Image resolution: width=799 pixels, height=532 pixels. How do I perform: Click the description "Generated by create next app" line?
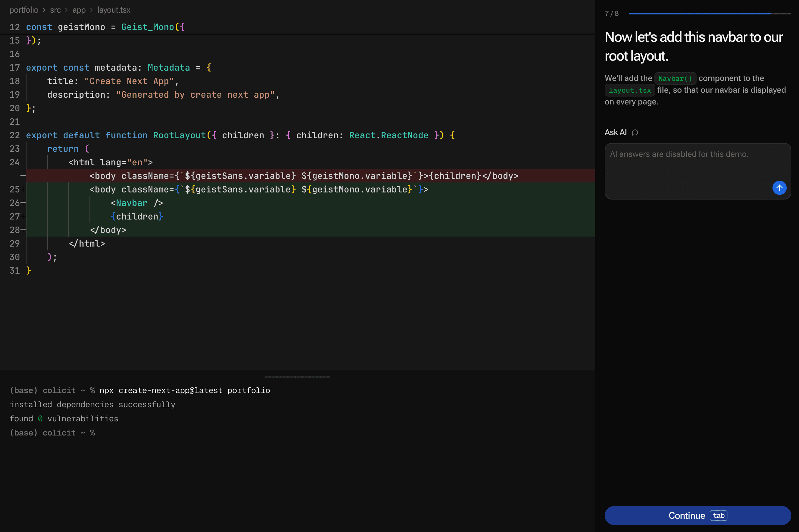click(x=163, y=95)
